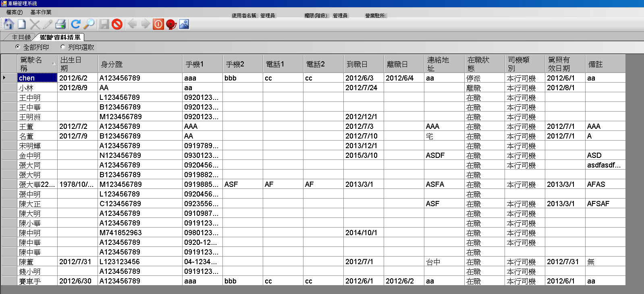Switch to the 主目錄 tab
The height and width of the screenshot is (294, 644).
pos(21,37)
